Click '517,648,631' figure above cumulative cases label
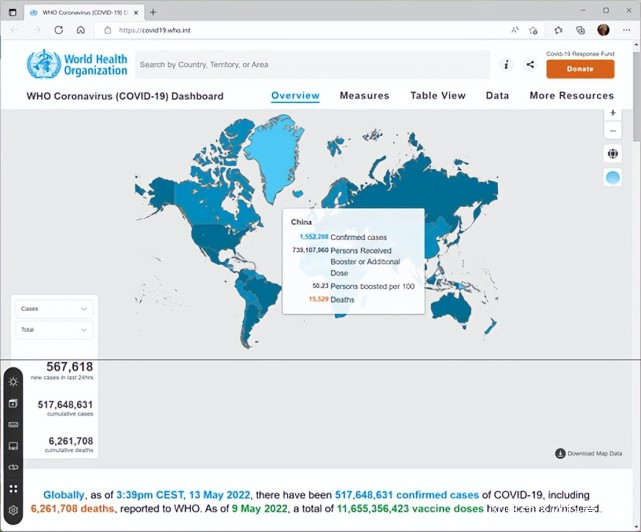Image resolution: width=641 pixels, height=532 pixels. point(65,404)
